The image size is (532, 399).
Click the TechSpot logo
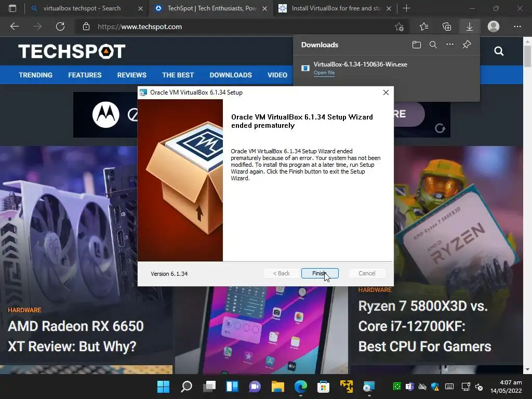(72, 51)
